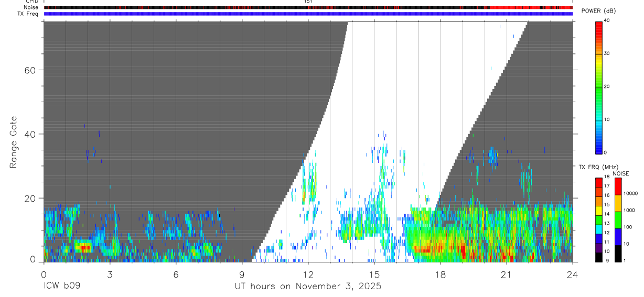
Task: Click the POWER (dB) color bar
Action: coord(598,87)
